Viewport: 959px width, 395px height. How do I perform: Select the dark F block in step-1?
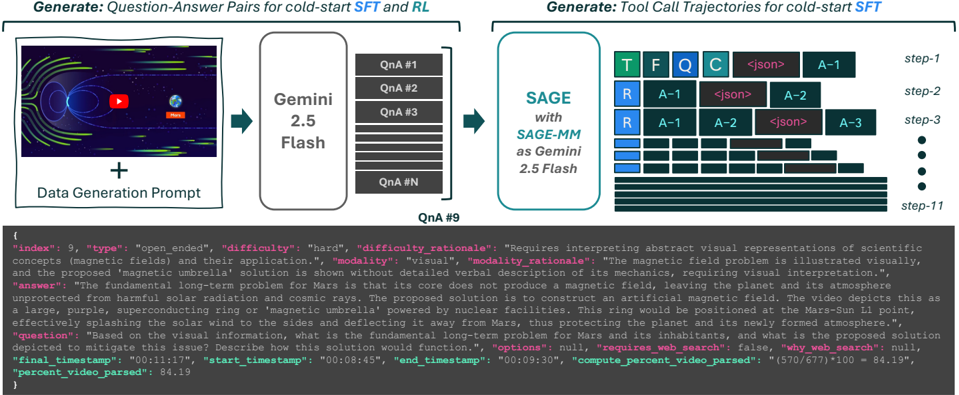click(x=656, y=64)
